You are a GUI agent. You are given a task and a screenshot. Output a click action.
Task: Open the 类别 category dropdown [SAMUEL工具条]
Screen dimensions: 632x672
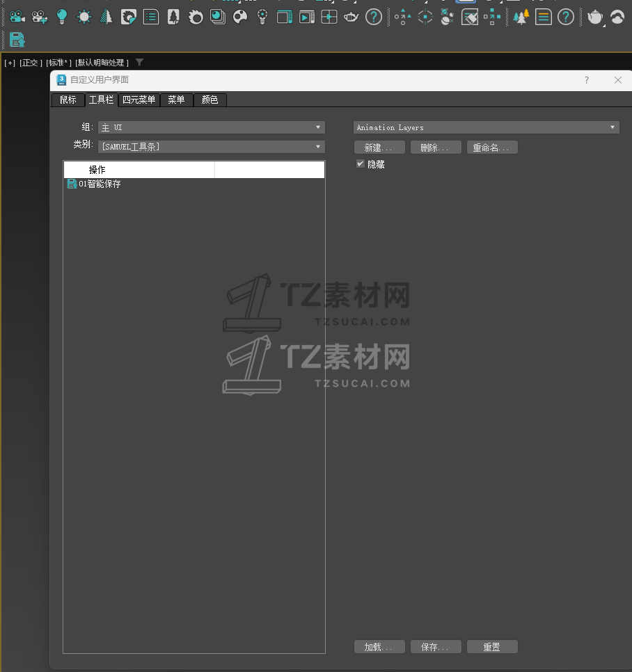pos(212,147)
